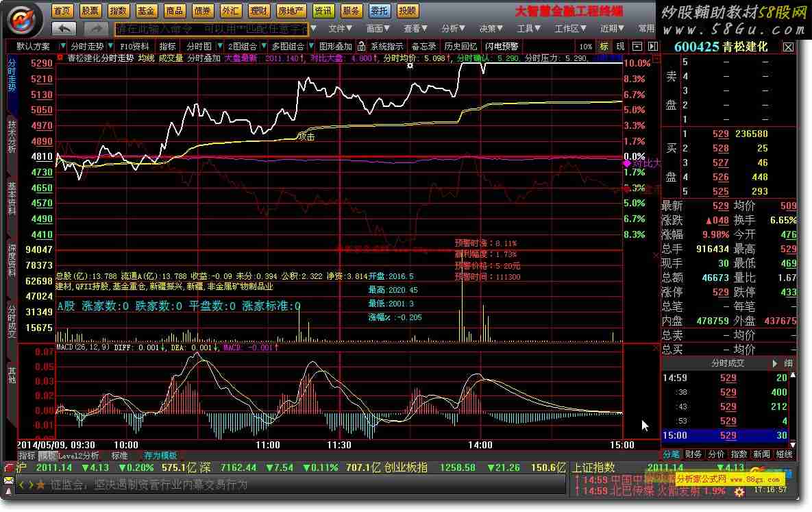
Task: Click the command input field
Action: coord(211,29)
